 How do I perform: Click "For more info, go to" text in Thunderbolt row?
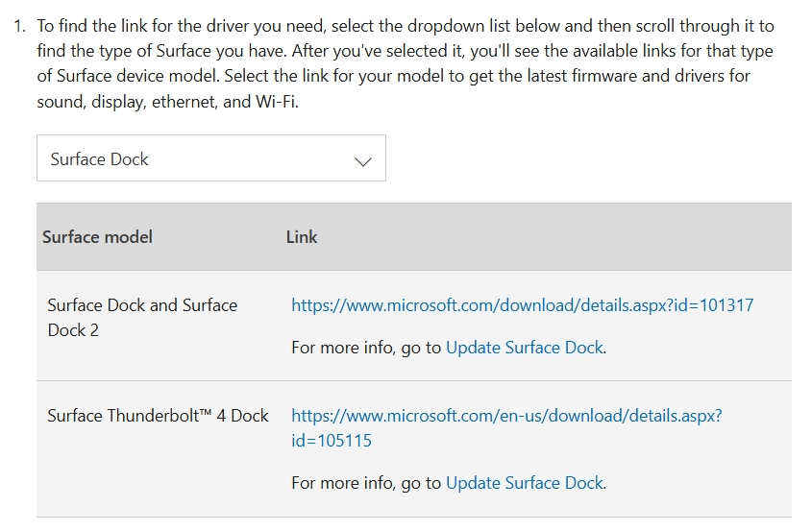tap(366, 483)
